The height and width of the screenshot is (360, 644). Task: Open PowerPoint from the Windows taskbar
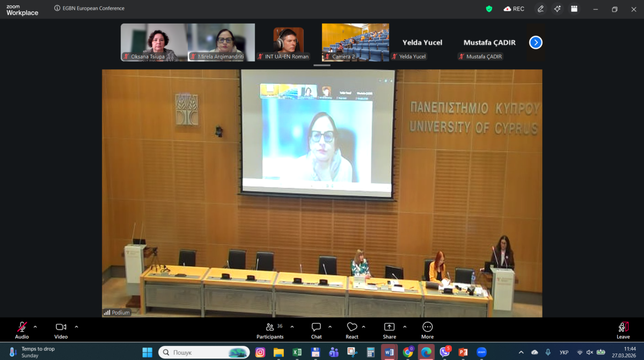[463, 352]
